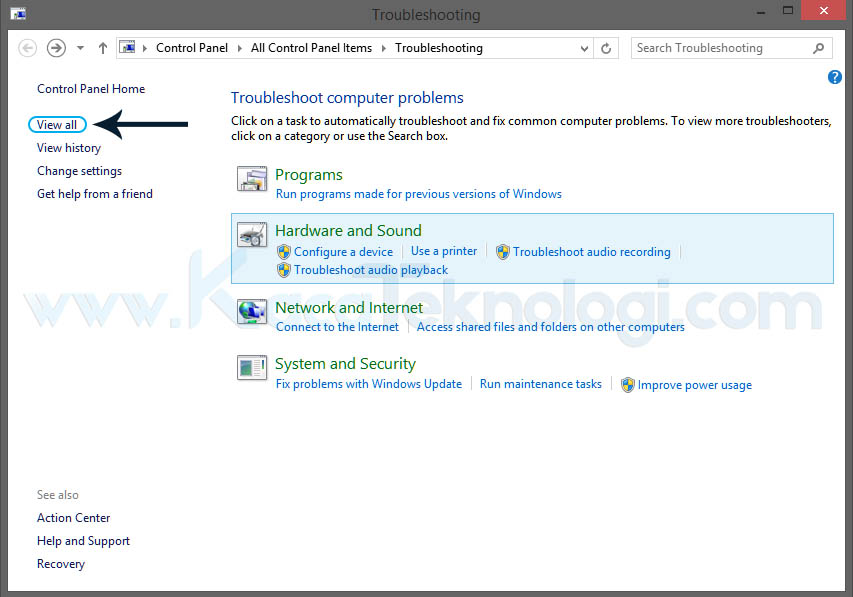The width and height of the screenshot is (853, 597).
Task: Click the System and Security icon
Action: (x=252, y=368)
